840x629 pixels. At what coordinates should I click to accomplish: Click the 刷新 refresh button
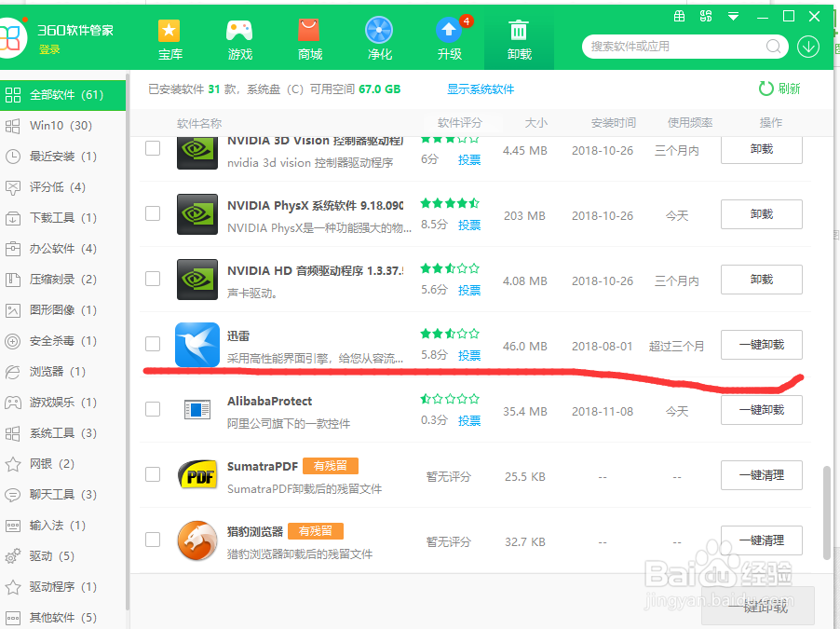point(779,89)
